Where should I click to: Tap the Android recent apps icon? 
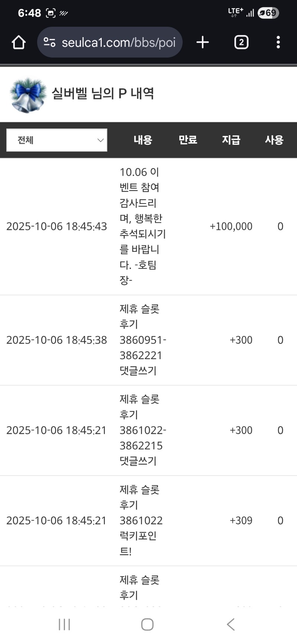(64, 624)
